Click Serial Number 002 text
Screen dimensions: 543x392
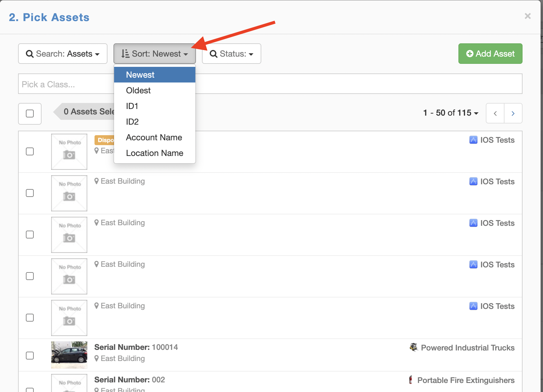[130, 380]
